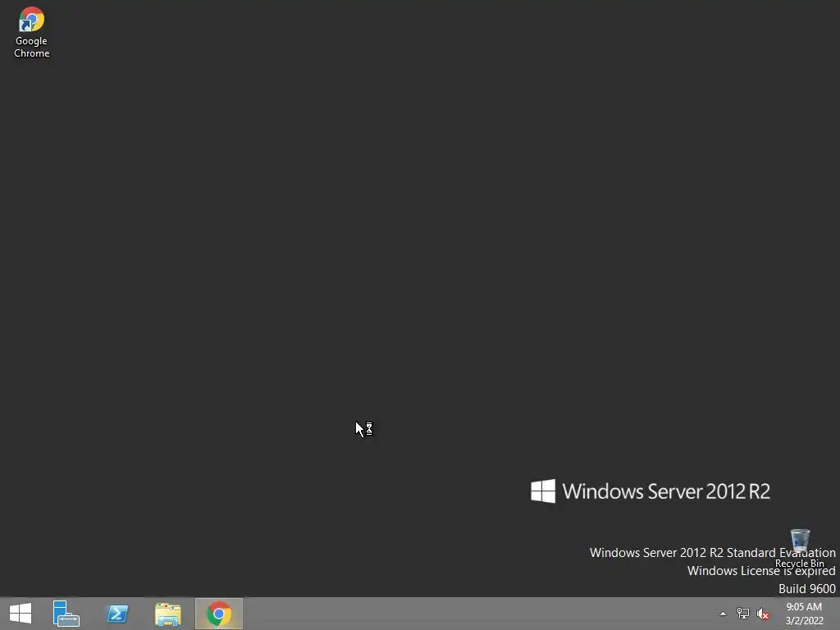Select the Recycle Bin desktop icon

pos(800,549)
